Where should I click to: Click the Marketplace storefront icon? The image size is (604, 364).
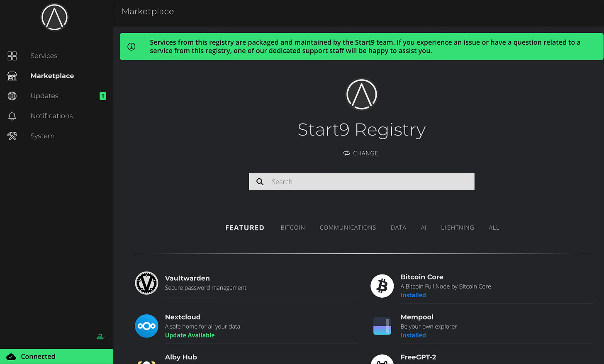click(x=12, y=76)
